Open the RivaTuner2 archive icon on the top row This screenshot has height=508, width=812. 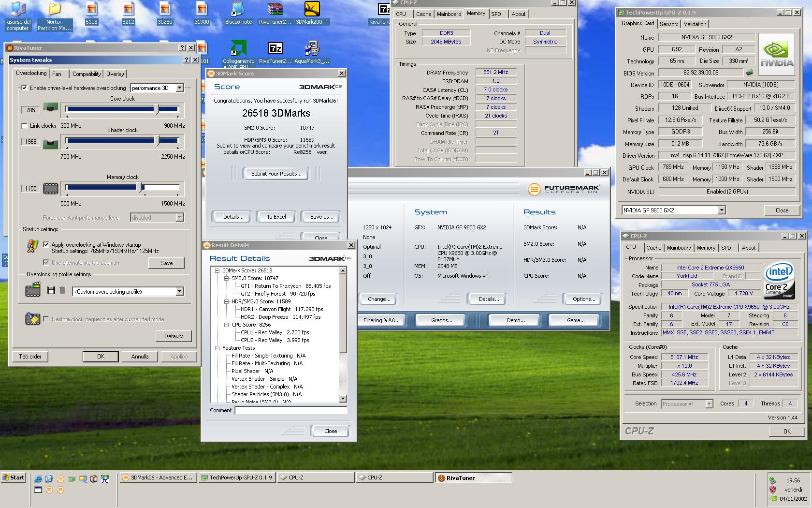pos(275,13)
